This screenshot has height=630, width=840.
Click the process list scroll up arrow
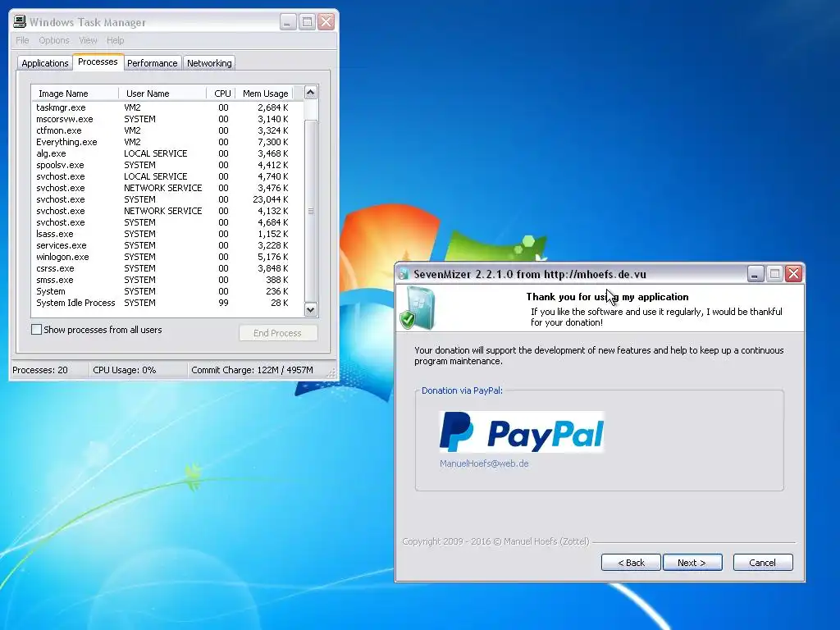[310, 93]
